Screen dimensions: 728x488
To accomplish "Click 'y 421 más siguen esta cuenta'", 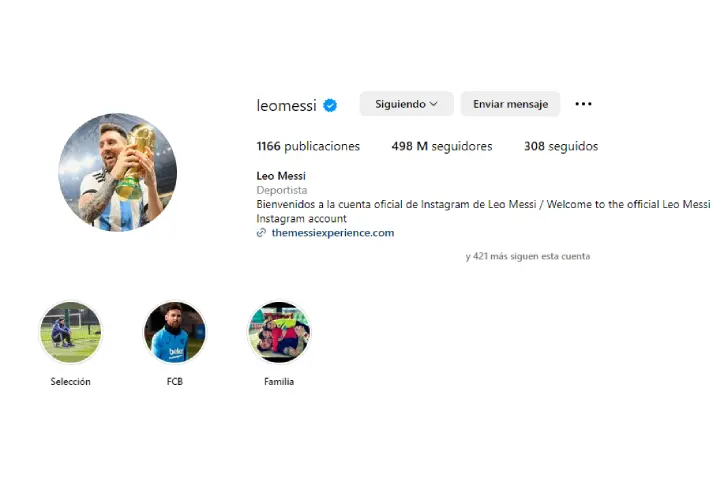I will (528, 256).
